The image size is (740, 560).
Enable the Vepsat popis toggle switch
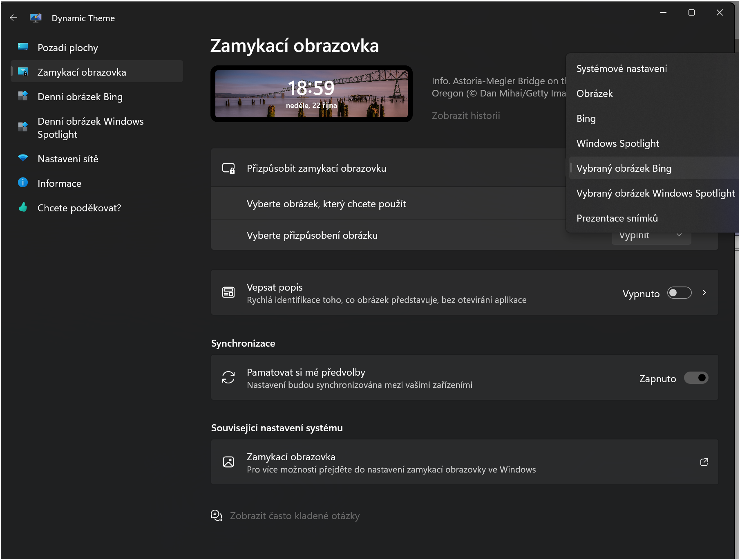click(x=679, y=293)
